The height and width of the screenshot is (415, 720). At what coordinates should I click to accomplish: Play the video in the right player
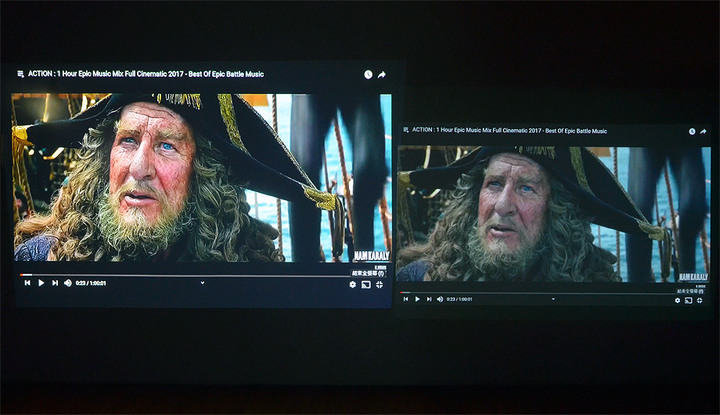[417, 299]
